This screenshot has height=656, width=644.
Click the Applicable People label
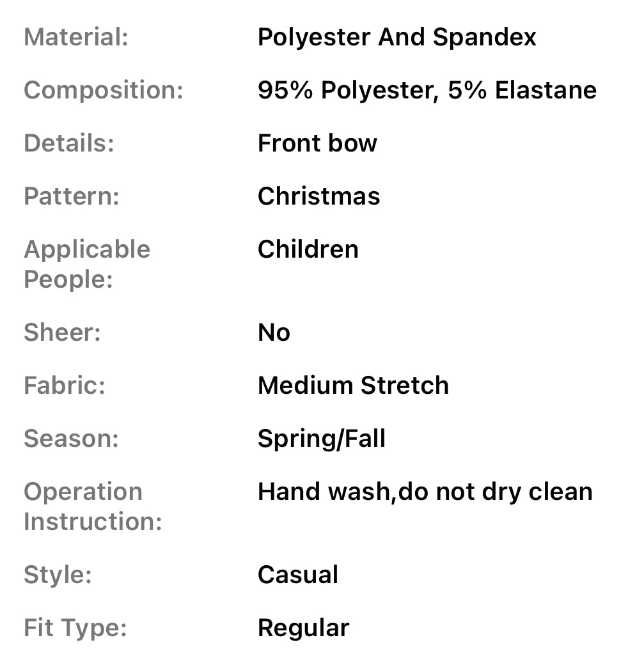click(x=87, y=264)
